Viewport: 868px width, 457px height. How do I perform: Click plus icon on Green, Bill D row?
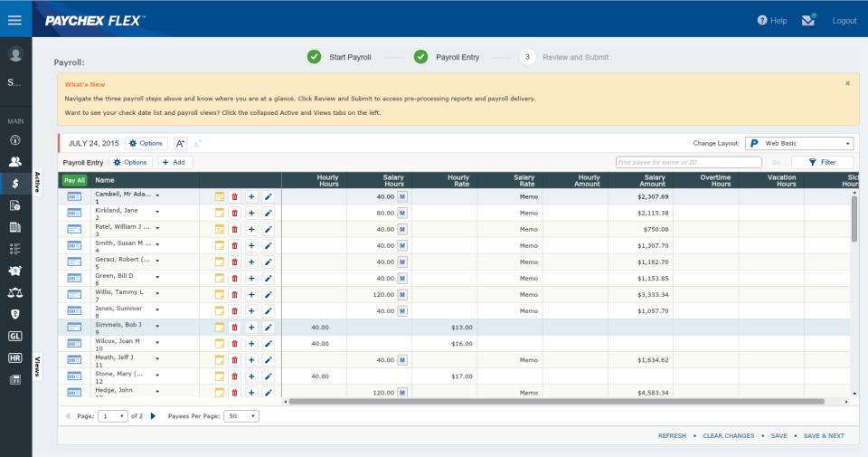tap(251, 278)
